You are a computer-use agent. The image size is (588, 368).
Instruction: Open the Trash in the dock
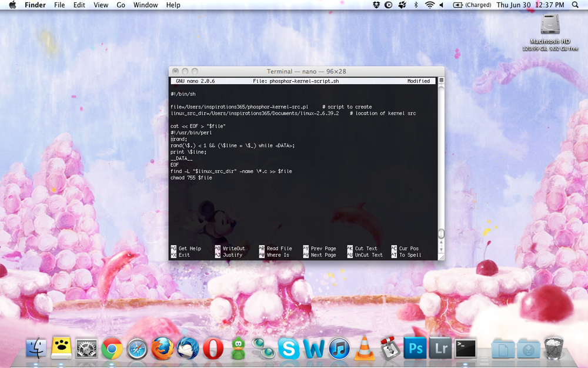click(x=553, y=349)
